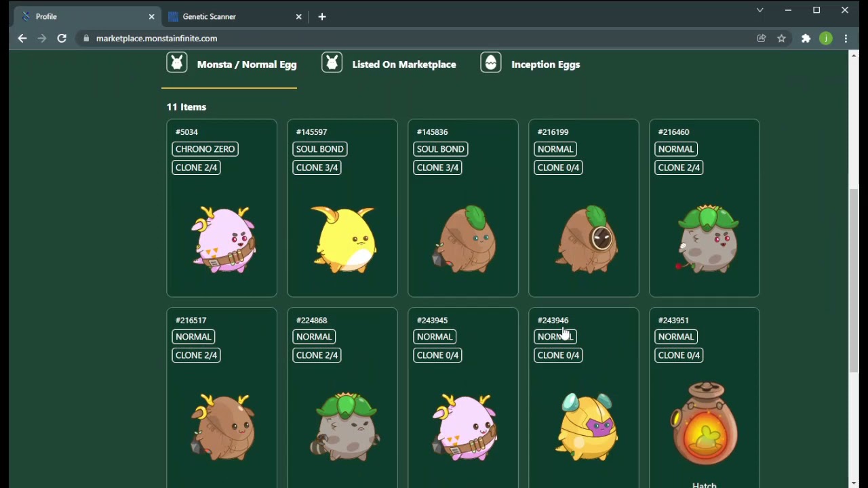Reload the marketplace page
Screen dimensions: 868x488
(62, 39)
